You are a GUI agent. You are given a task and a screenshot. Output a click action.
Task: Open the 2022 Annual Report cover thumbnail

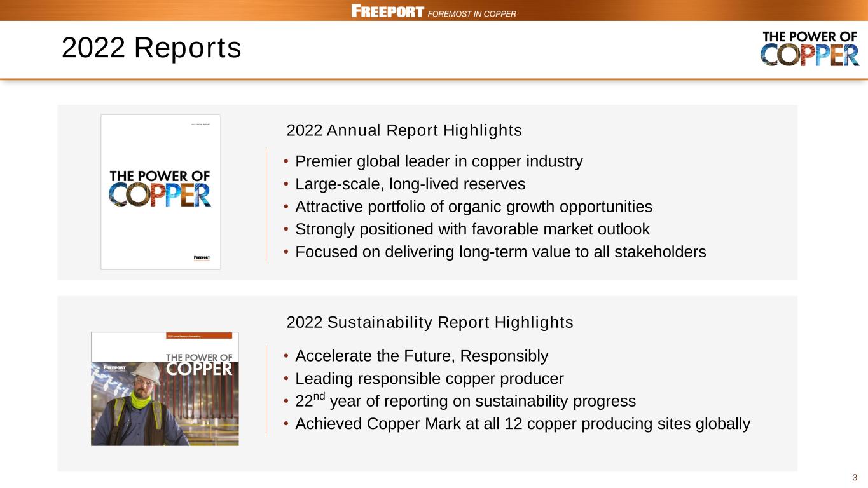[161, 192]
